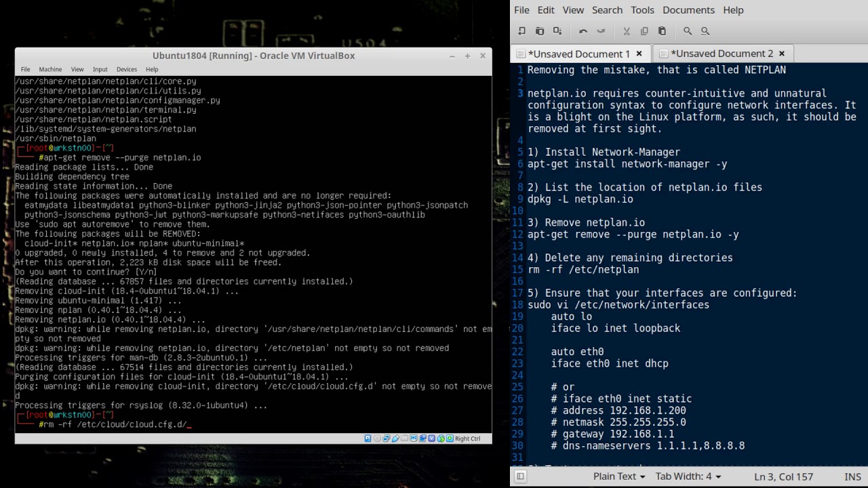Click text 'iface eth0 inet dhcp' in editor
868x488 pixels.
[610, 363]
